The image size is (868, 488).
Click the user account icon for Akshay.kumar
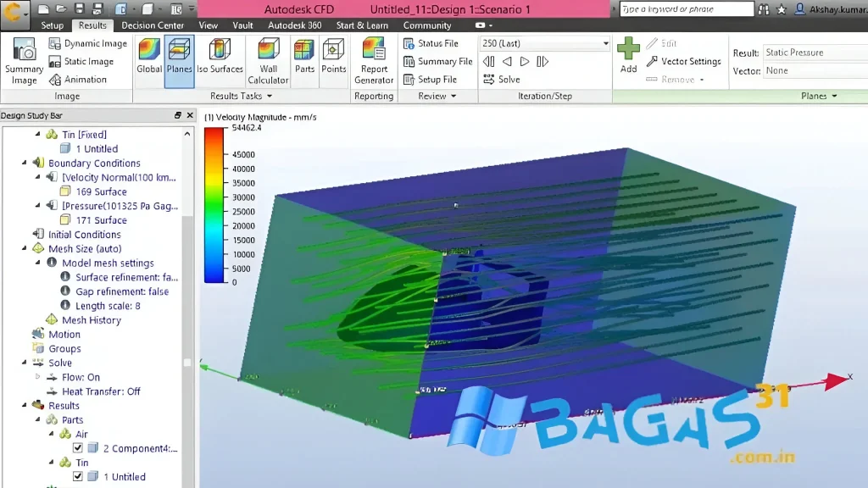pos(799,8)
